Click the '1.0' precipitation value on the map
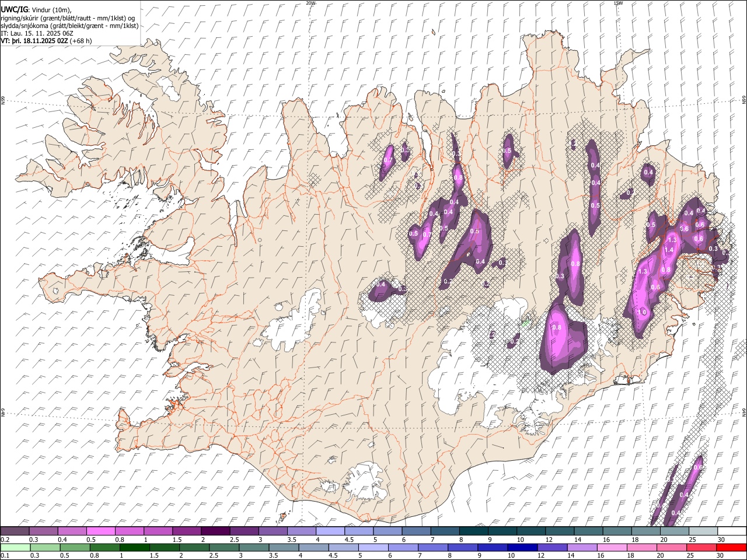The width and height of the screenshot is (747, 560). click(642, 313)
